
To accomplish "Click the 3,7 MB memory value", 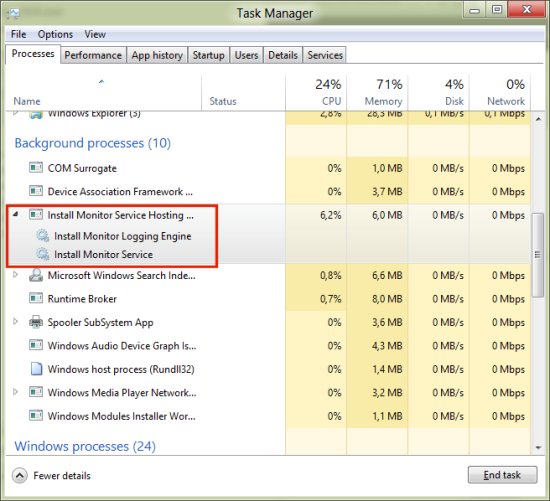I will coord(387,192).
